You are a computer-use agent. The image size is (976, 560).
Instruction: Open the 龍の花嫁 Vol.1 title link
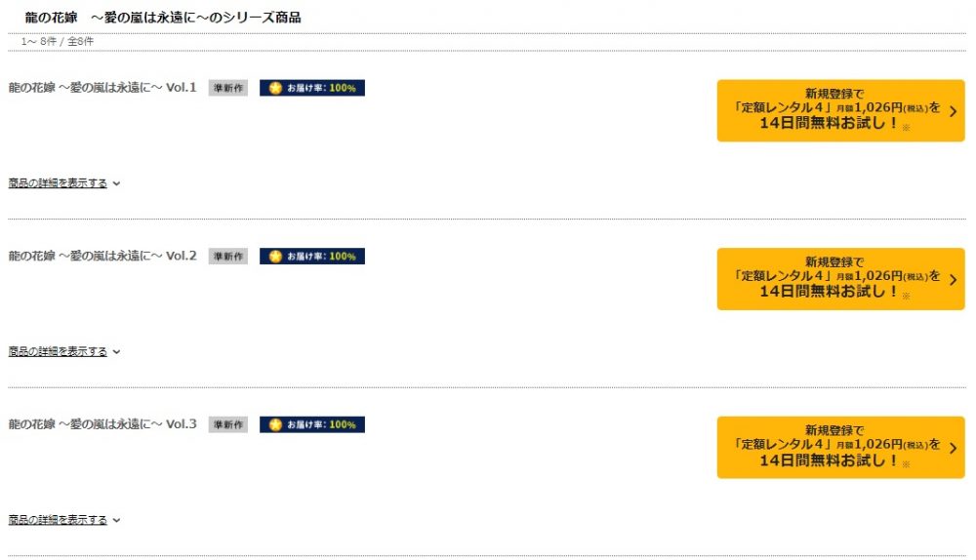click(x=102, y=88)
